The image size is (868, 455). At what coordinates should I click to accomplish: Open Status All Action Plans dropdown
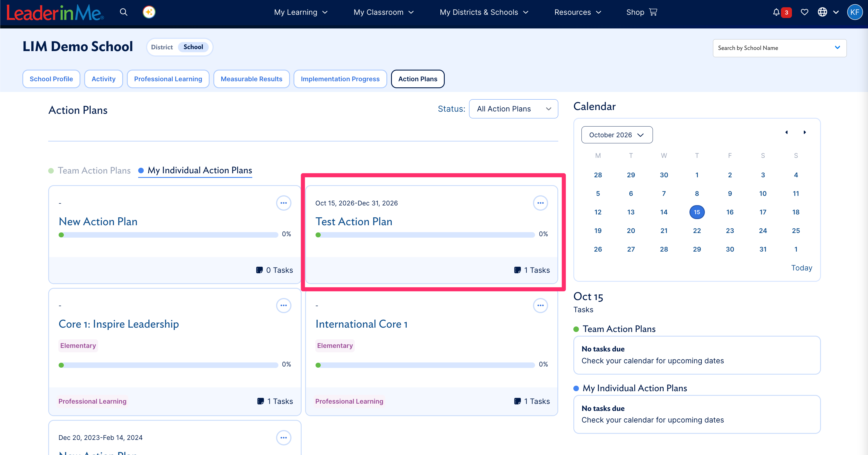coord(513,109)
